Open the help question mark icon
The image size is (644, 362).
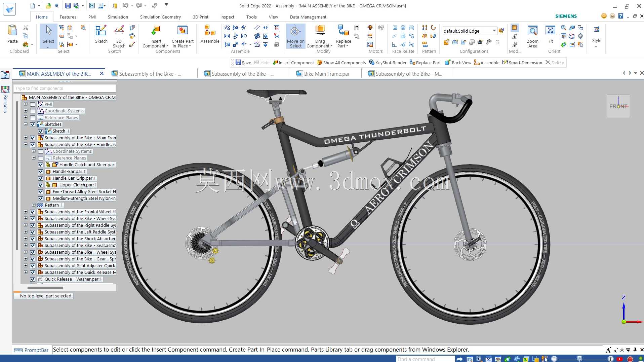coord(621,16)
